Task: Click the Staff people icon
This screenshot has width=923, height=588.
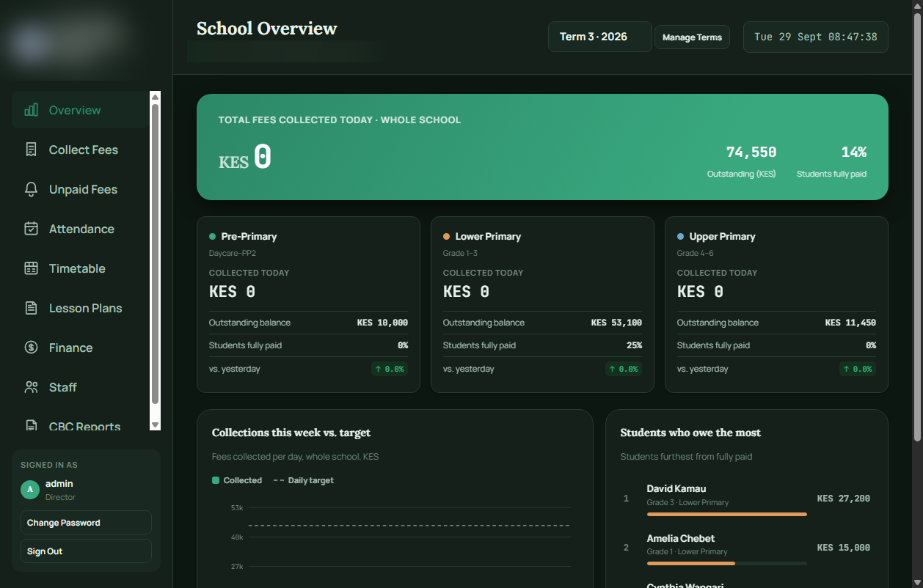Action: pos(31,387)
